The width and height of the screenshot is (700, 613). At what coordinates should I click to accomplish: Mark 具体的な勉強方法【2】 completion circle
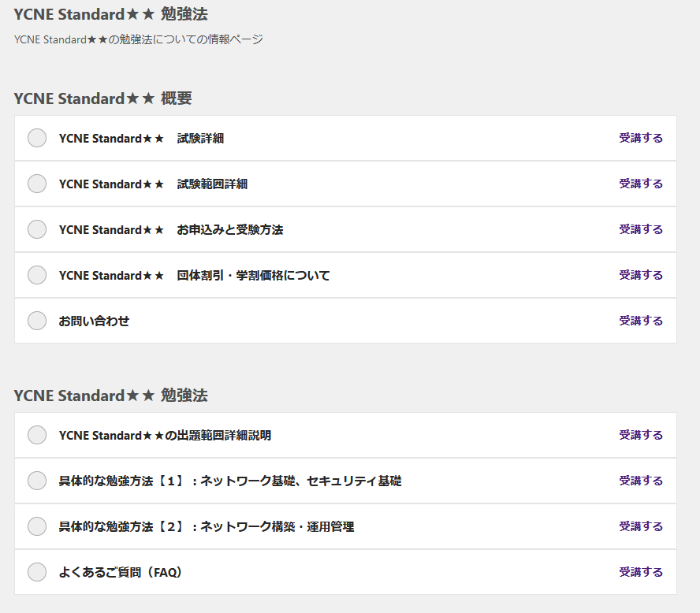pyautogui.click(x=37, y=526)
